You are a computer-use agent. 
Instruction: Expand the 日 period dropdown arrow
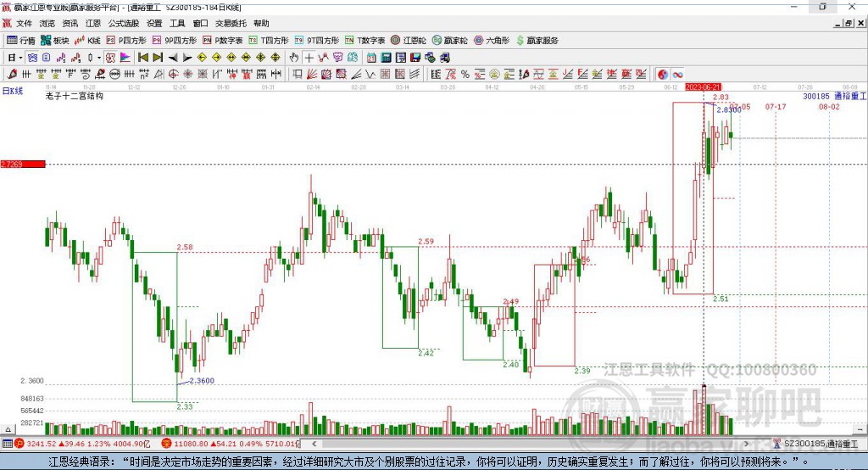tap(20, 57)
